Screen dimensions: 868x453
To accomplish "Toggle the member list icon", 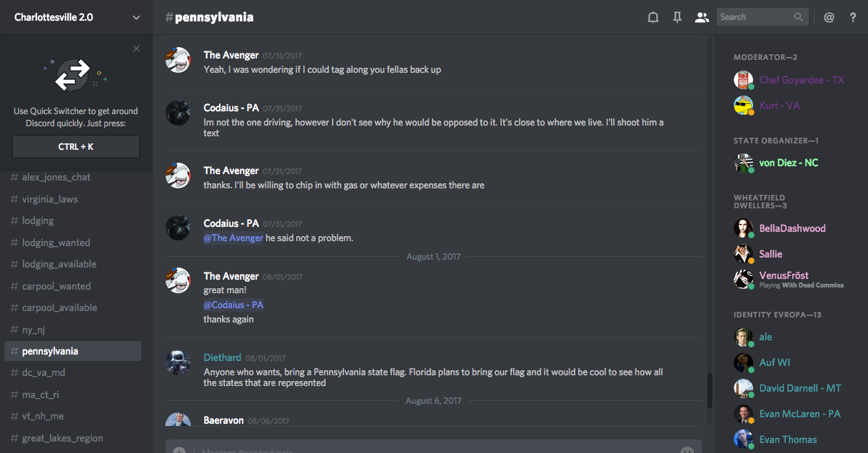I will [702, 17].
